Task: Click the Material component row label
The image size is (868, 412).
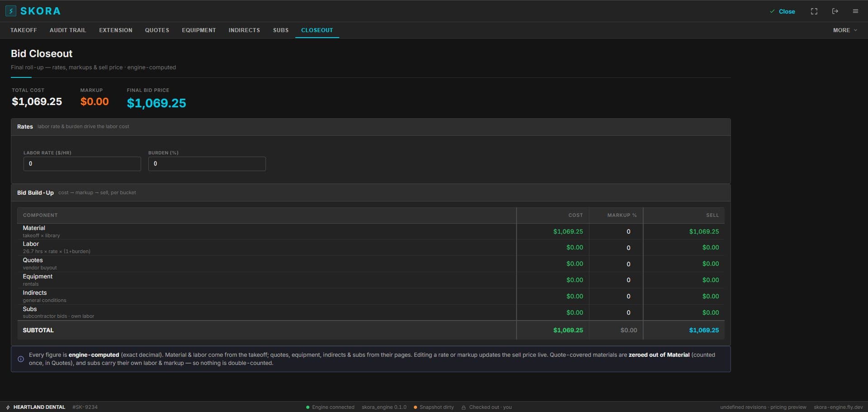Action: pyautogui.click(x=34, y=228)
